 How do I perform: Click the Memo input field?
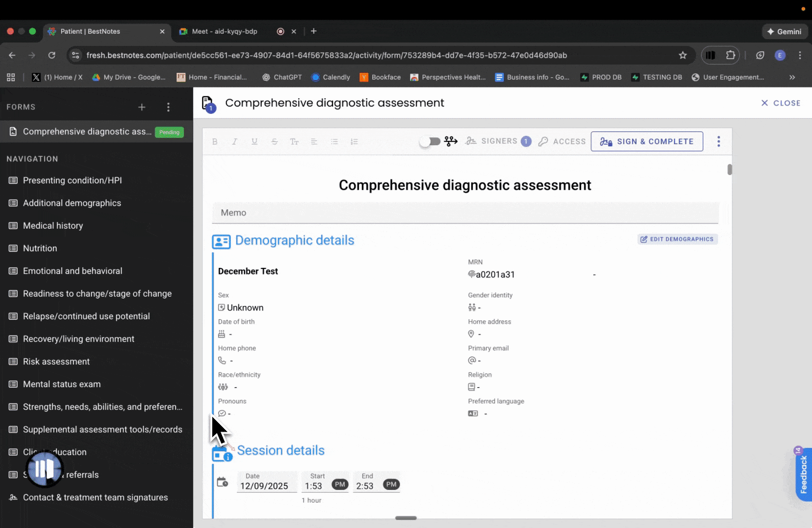pyautogui.click(x=465, y=213)
